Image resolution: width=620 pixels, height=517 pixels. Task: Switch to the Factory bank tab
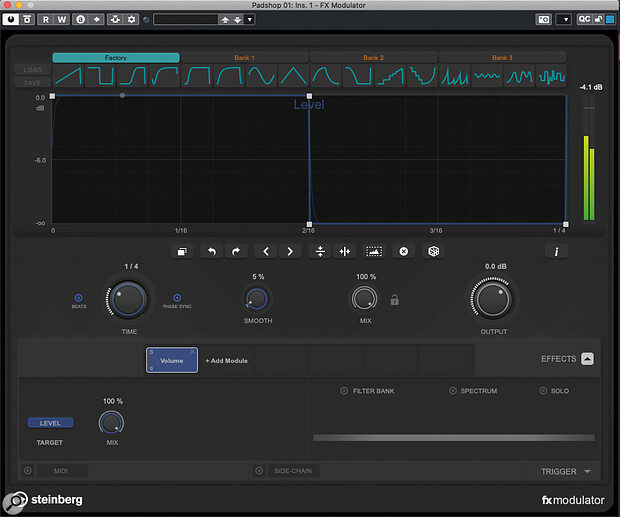(116, 58)
